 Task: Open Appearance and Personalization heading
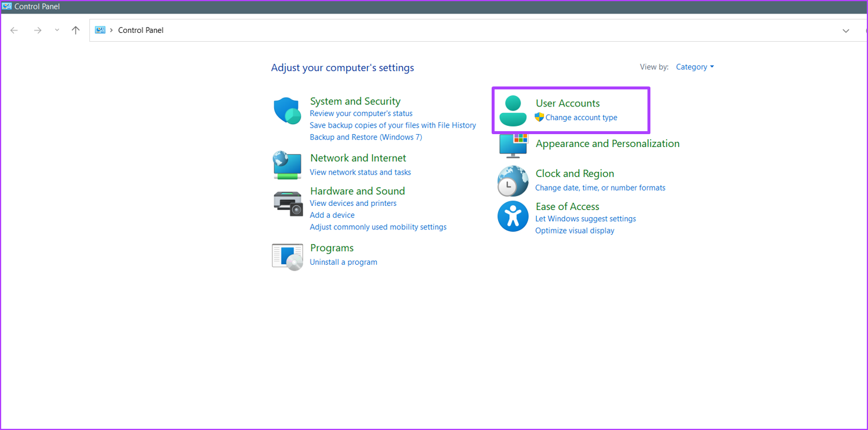point(607,144)
